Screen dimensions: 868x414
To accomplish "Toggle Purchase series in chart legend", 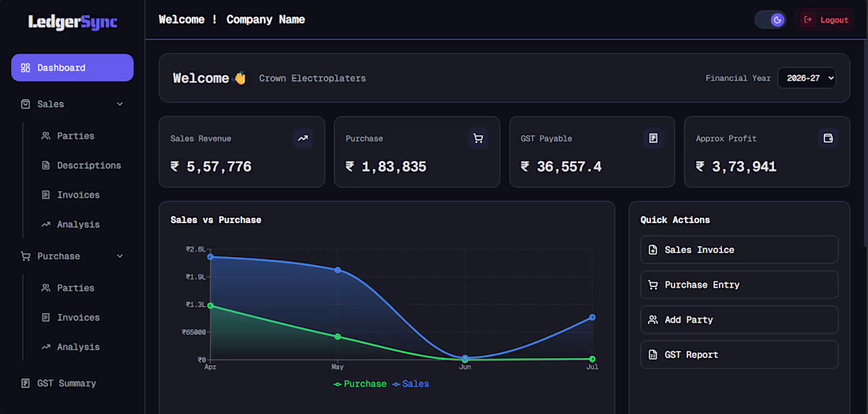I will (361, 384).
